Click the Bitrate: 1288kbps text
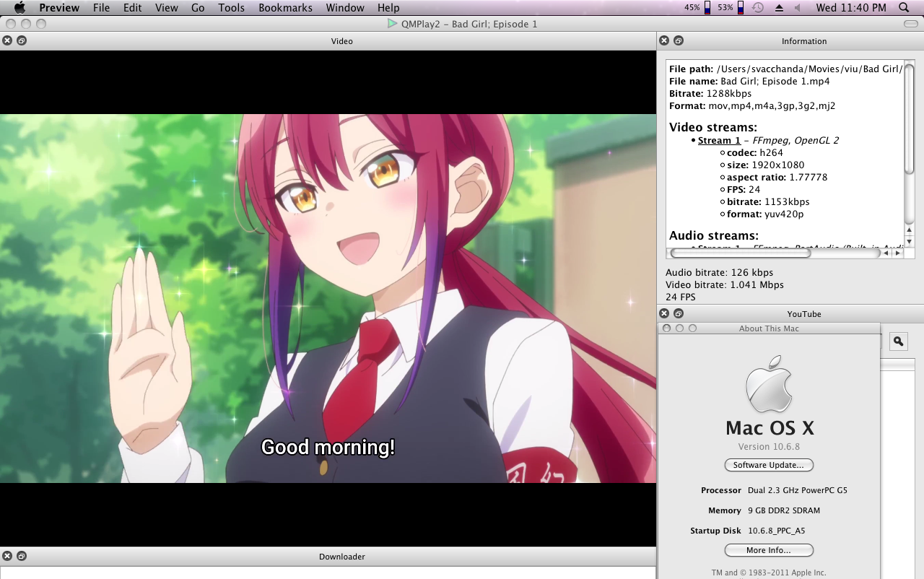 point(710,93)
